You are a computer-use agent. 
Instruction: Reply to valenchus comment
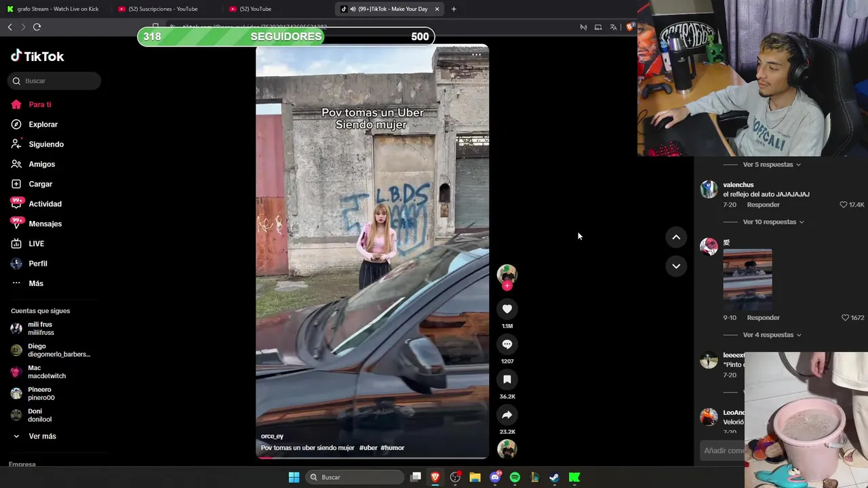click(x=763, y=205)
